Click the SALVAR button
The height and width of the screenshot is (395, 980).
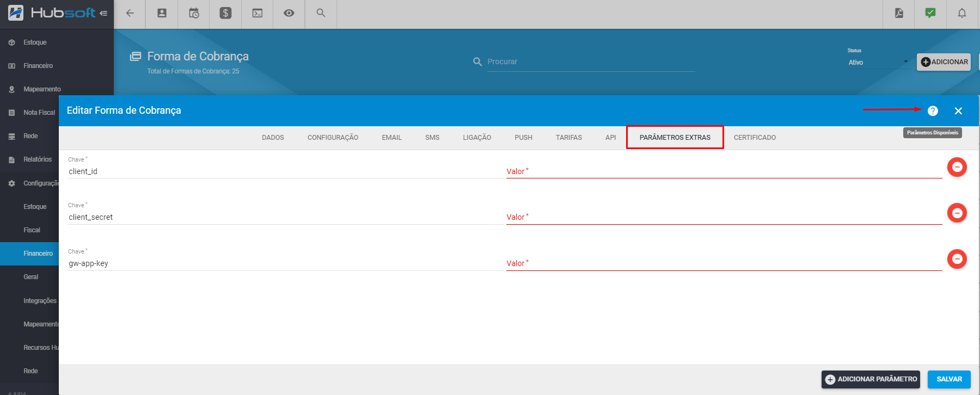point(949,379)
